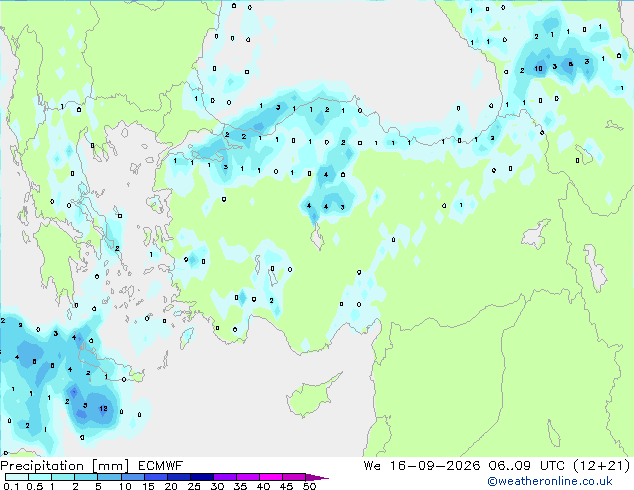Viewport: 634px width, 490px height.
Task: Click the Precipitation [mm] title label
Action: 64,466
